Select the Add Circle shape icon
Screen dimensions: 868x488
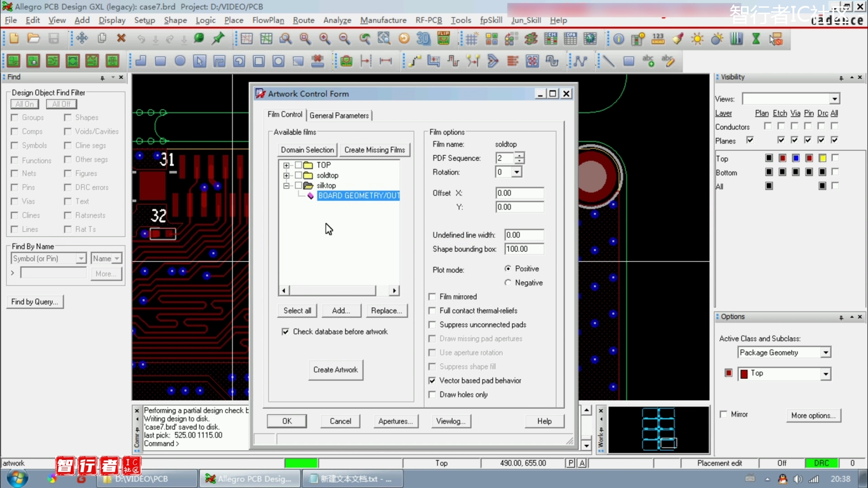tap(180, 61)
